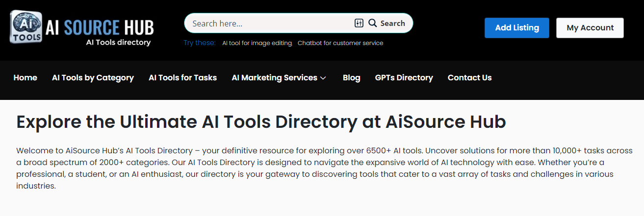Click the 'Try these:' label
The height and width of the screenshot is (216, 644).
tap(200, 43)
